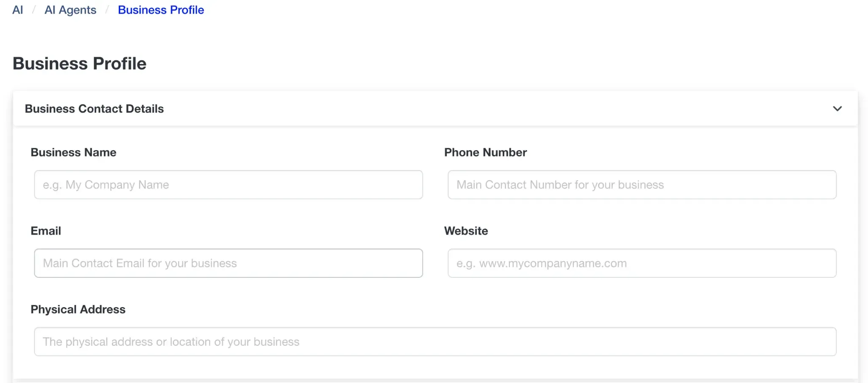Click the Email field label

click(46, 231)
